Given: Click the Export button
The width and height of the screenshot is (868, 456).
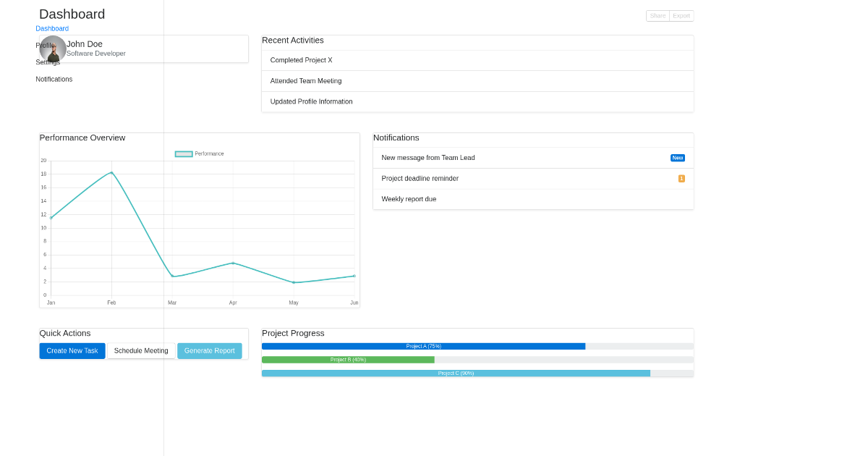Looking at the screenshot, I should [x=681, y=15].
